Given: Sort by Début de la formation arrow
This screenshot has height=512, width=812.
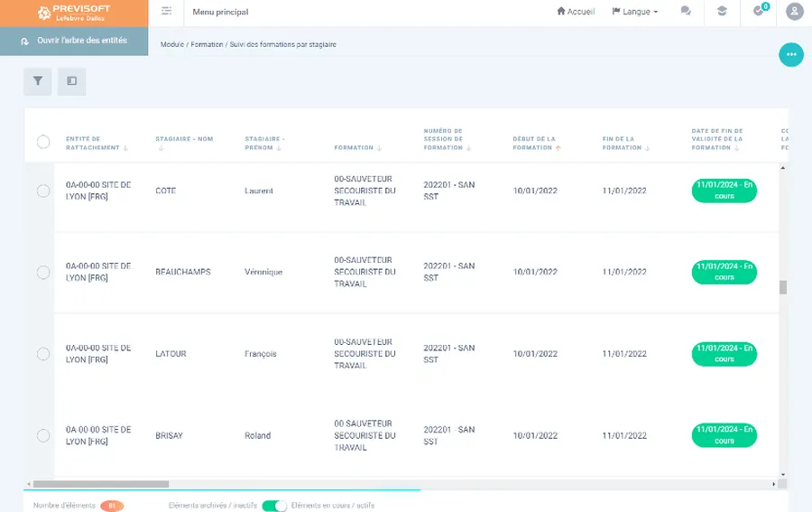Looking at the screenshot, I should [558, 148].
